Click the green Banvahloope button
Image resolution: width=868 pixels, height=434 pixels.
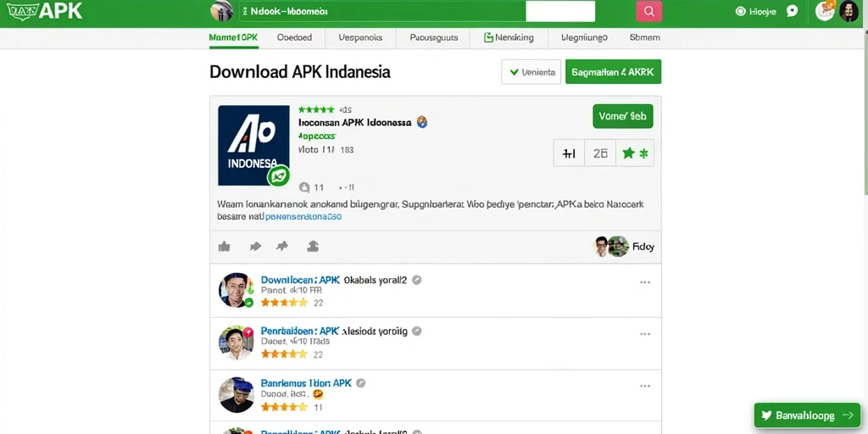(807, 415)
